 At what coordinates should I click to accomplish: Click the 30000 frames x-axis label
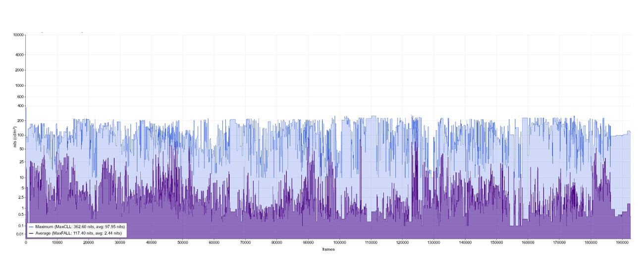[x=120, y=243]
